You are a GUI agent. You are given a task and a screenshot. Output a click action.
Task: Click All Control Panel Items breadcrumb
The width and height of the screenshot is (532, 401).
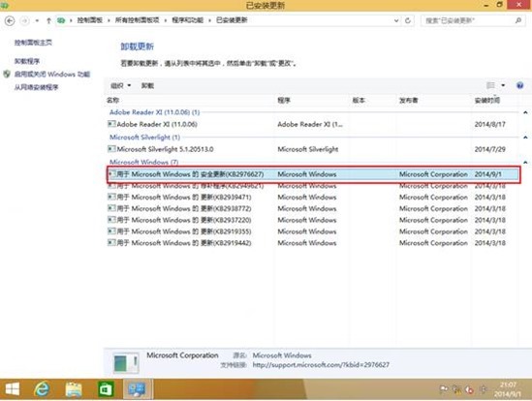(x=137, y=20)
